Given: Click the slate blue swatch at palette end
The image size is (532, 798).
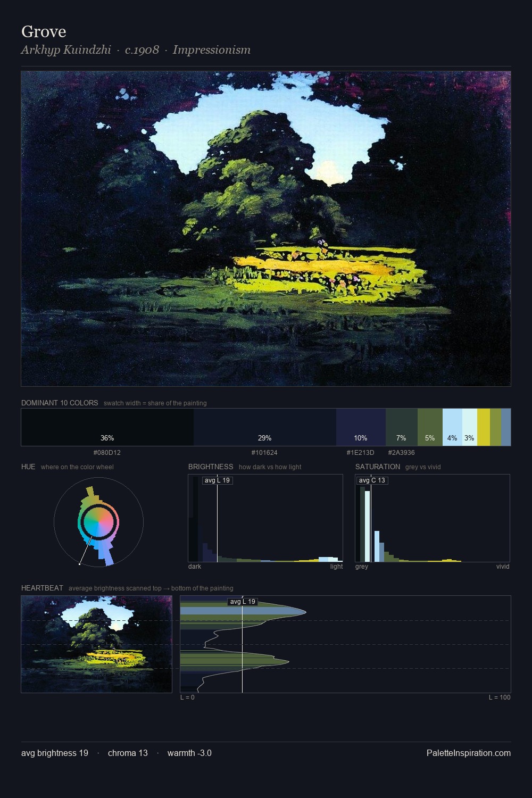Looking at the screenshot, I should tap(506, 427).
